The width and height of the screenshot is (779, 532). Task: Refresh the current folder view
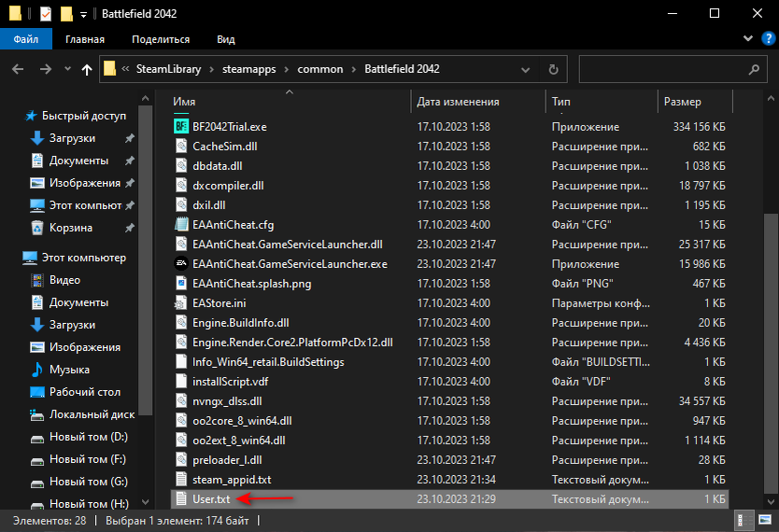click(554, 69)
